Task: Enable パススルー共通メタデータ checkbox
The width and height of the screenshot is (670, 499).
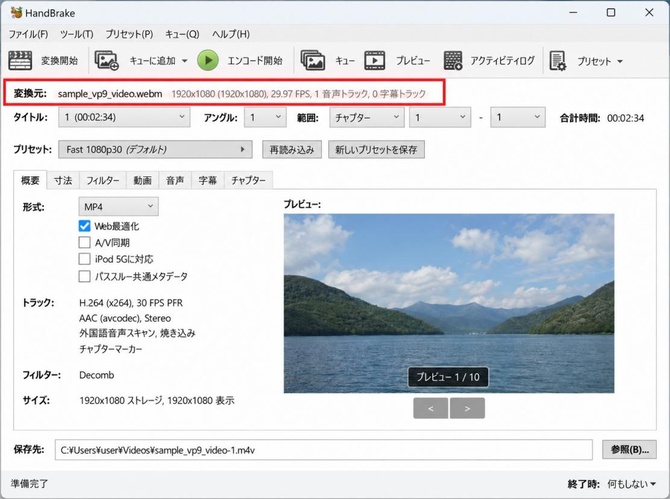Action: coord(85,276)
